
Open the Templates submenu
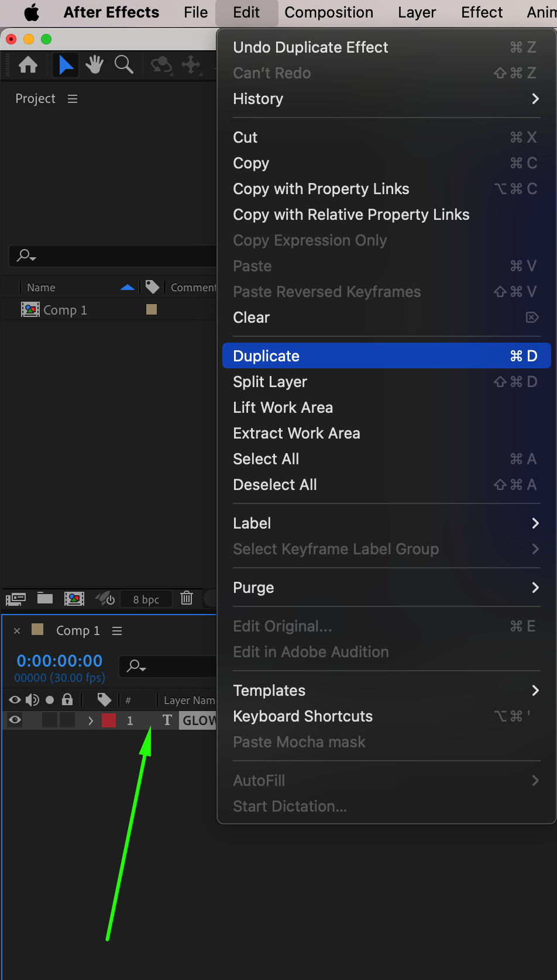[x=386, y=691]
